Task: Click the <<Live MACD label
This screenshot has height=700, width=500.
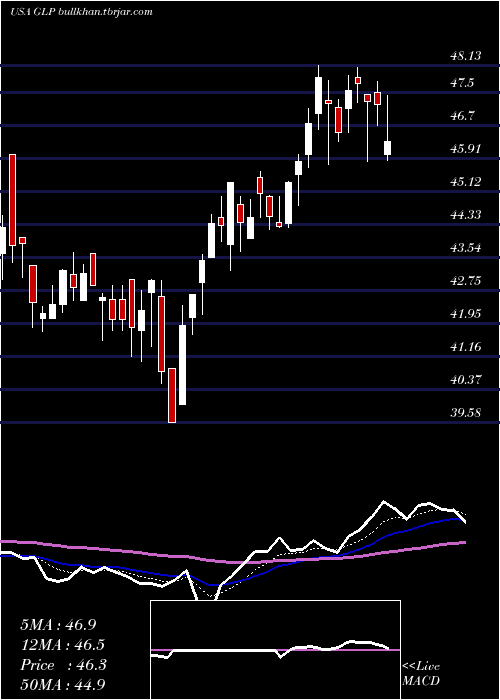Action: [421, 674]
